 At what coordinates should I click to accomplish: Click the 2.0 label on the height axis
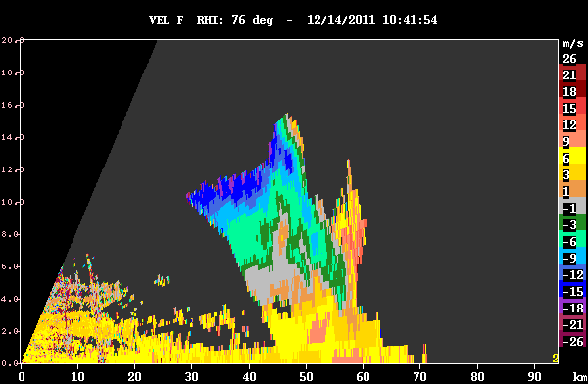(10, 331)
